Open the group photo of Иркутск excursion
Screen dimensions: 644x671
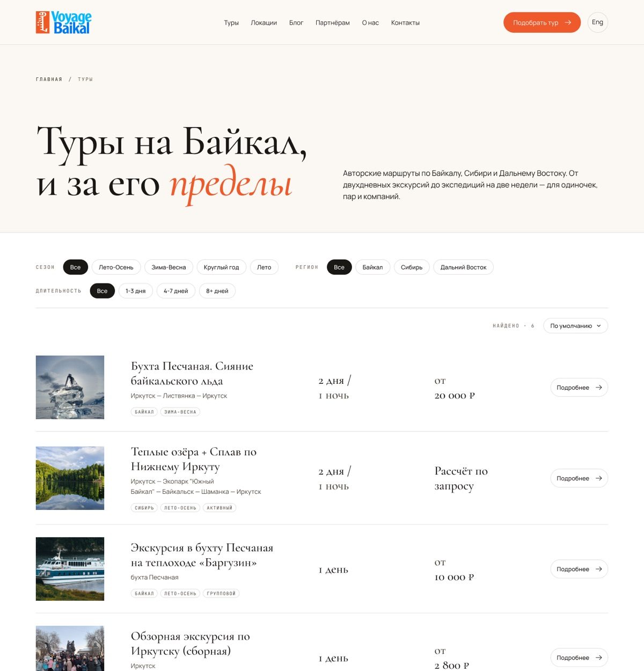70,648
